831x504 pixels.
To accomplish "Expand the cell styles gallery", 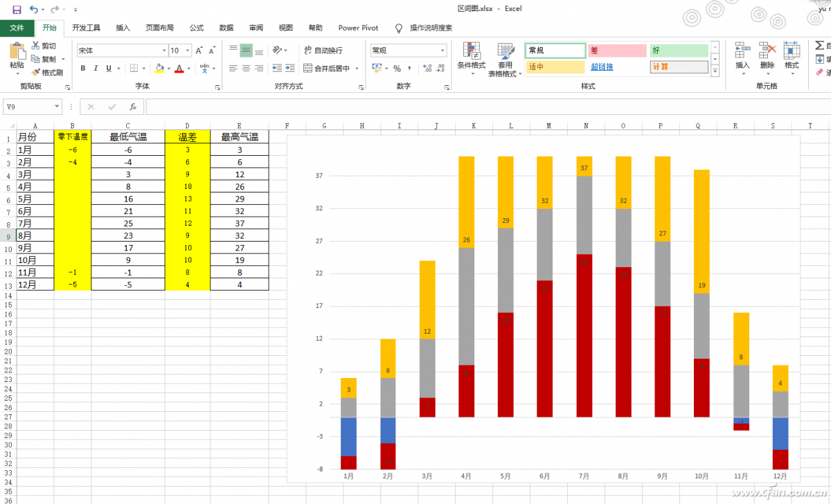I will pos(716,71).
